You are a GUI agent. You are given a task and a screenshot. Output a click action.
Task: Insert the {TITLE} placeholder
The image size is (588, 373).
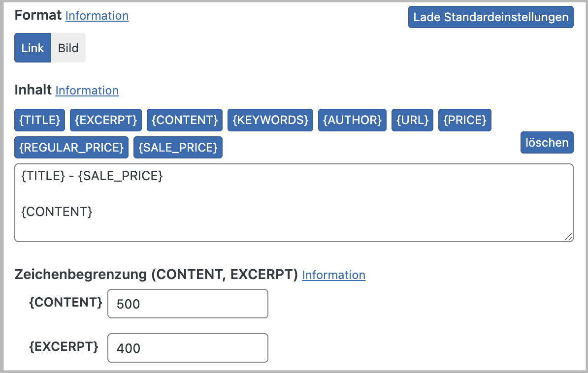(x=39, y=120)
